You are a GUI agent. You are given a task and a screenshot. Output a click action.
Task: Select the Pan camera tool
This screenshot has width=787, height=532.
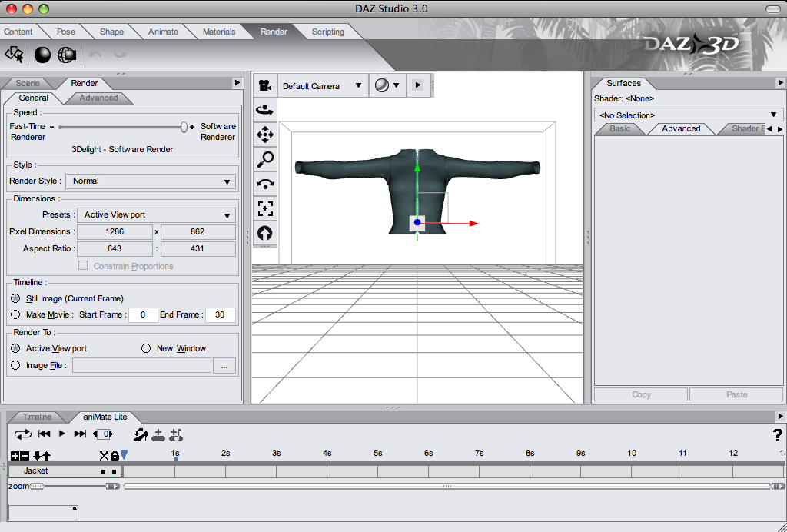pyautogui.click(x=265, y=135)
